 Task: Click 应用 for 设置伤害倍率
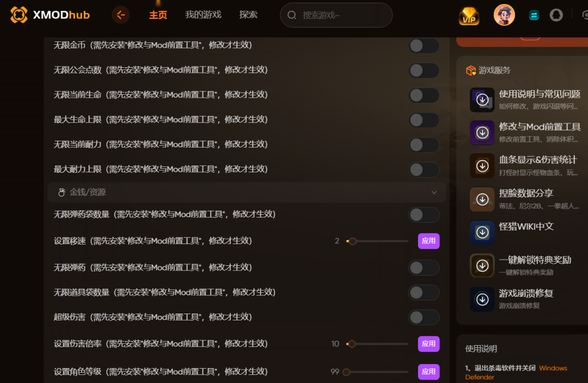428,343
